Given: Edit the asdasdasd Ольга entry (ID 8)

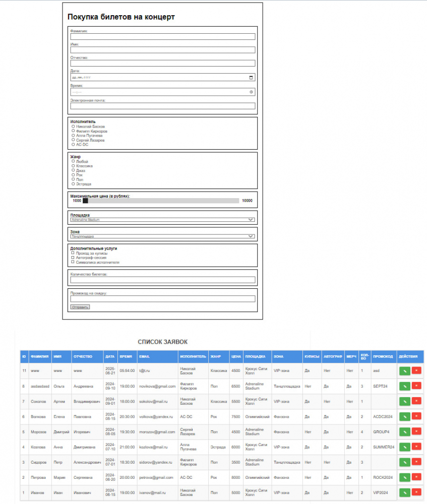Looking at the screenshot, I should 404,386.
